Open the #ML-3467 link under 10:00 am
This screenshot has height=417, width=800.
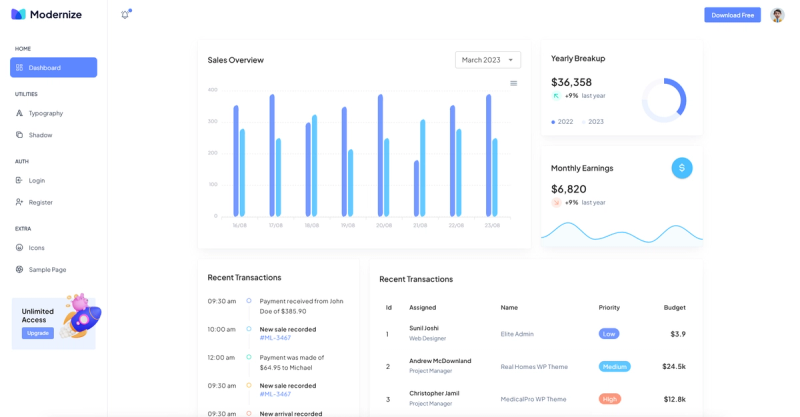click(275, 338)
